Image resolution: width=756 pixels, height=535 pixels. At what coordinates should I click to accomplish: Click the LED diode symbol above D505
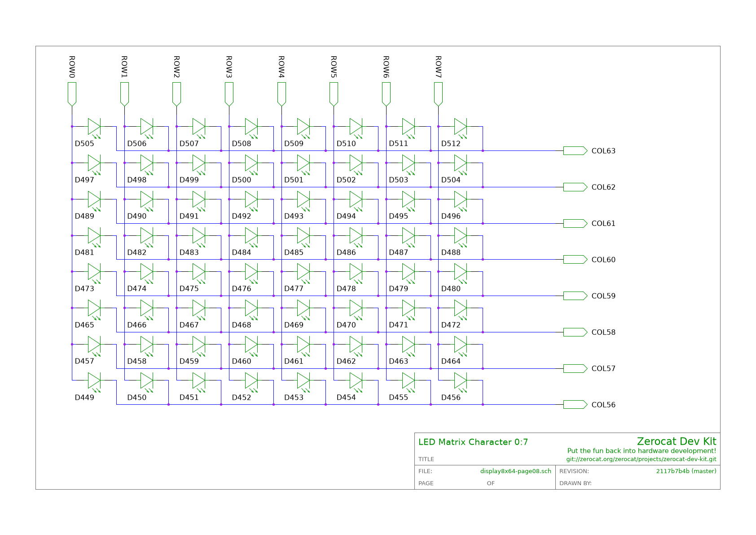click(x=94, y=127)
